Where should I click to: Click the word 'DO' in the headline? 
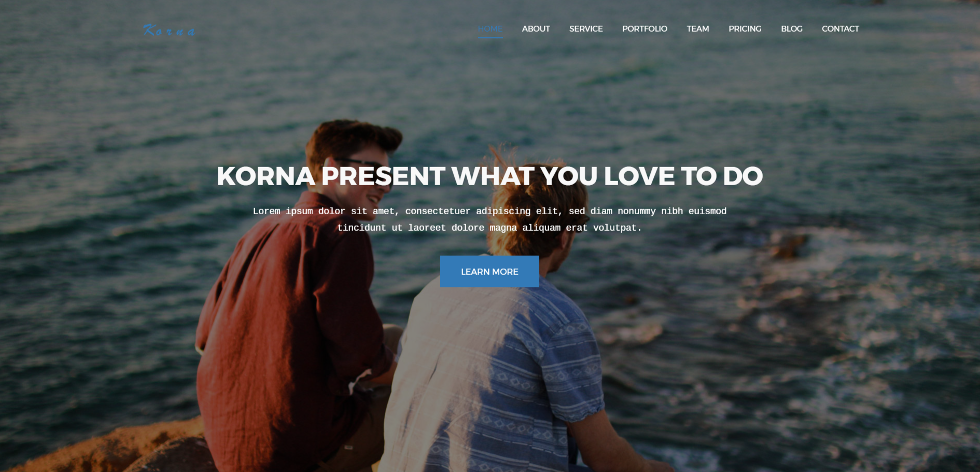(x=743, y=176)
